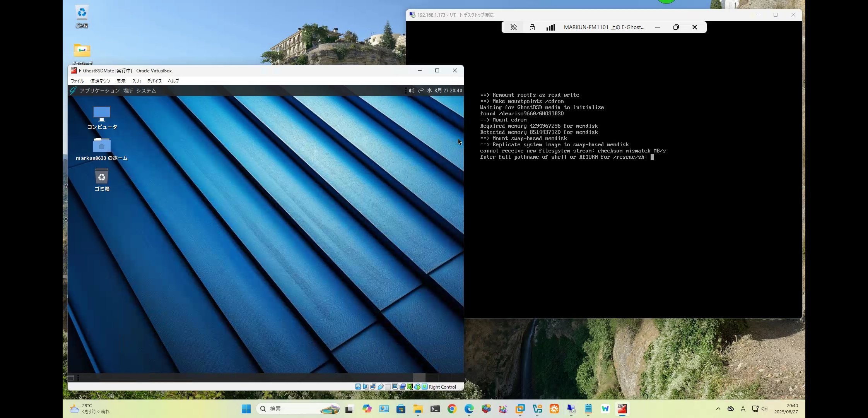Toggle the pin on remote connection bar
This screenshot has width=868, height=418.
click(x=513, y=27)
